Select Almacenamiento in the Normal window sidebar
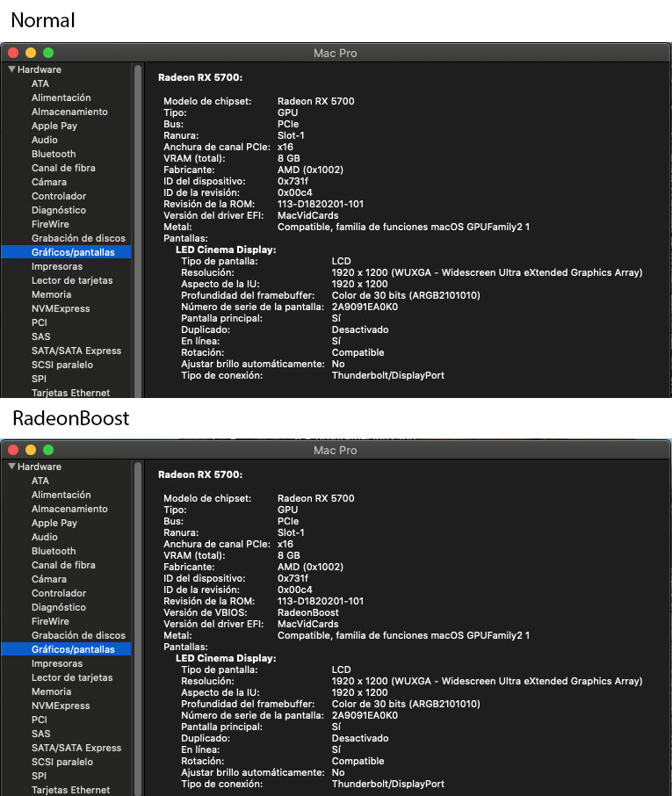This screenshot has height=796, width=672. click(x=69, y=112)
